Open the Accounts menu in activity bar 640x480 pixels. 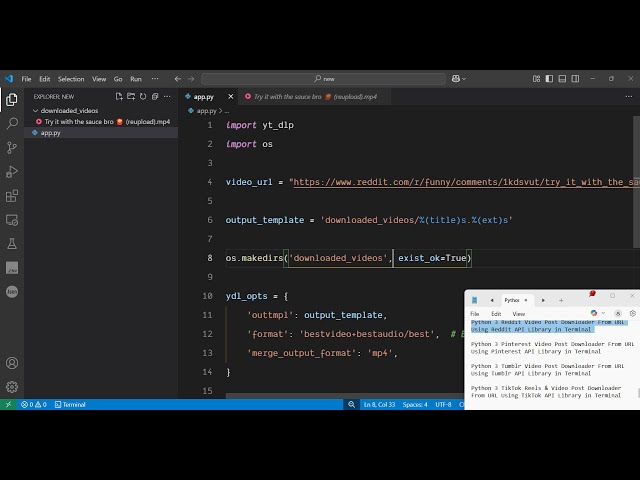(12, 363)
